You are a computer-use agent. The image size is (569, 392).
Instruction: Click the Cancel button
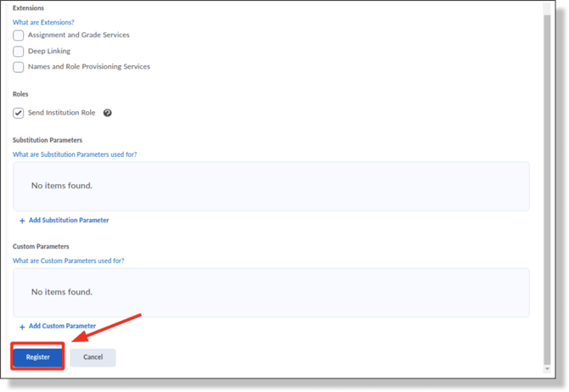(93, 357)
